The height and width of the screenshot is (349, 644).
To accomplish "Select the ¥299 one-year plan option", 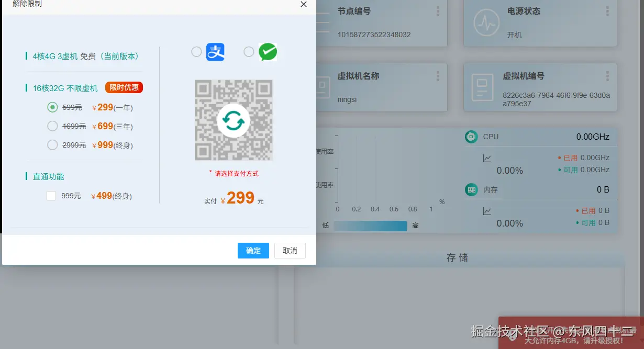I will pos(52,107).
